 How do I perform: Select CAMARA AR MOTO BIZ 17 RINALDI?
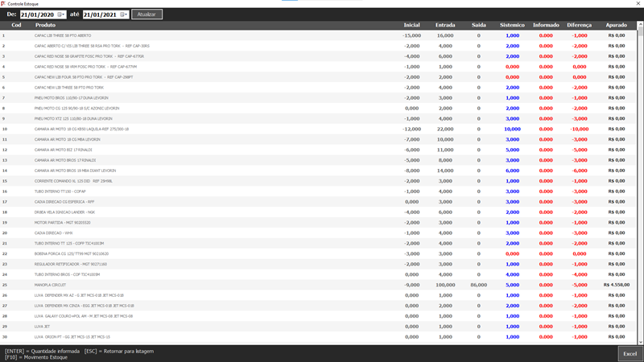click(x=318, y=150)
